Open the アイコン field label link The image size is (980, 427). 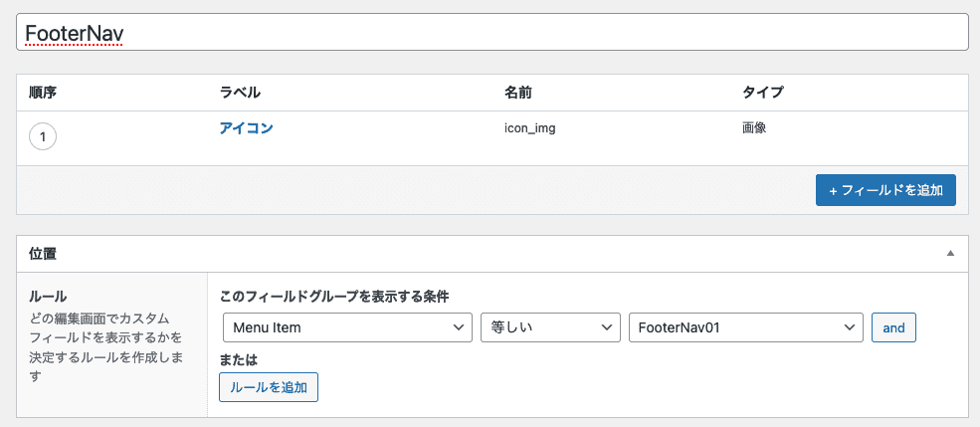(247, 128)
